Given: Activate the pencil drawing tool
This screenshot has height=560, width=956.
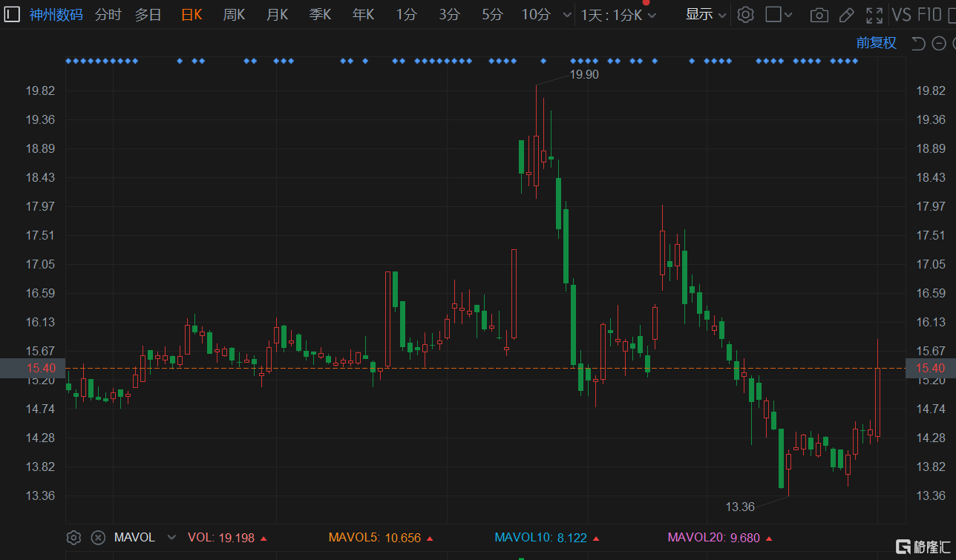Looking at the screenshot, I should pyautogui.click(x=847, y=15).
